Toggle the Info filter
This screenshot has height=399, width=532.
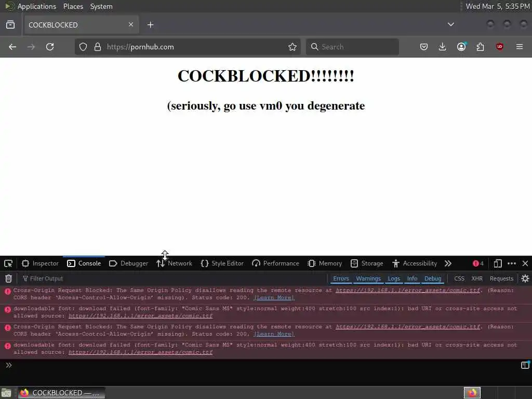click(x=412, y=278)
